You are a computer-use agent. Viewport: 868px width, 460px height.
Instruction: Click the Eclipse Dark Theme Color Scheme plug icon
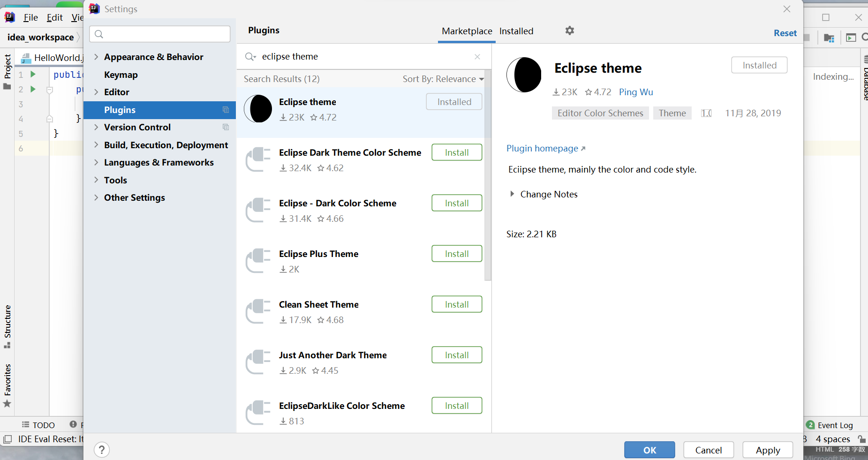(x=258, y=159)
